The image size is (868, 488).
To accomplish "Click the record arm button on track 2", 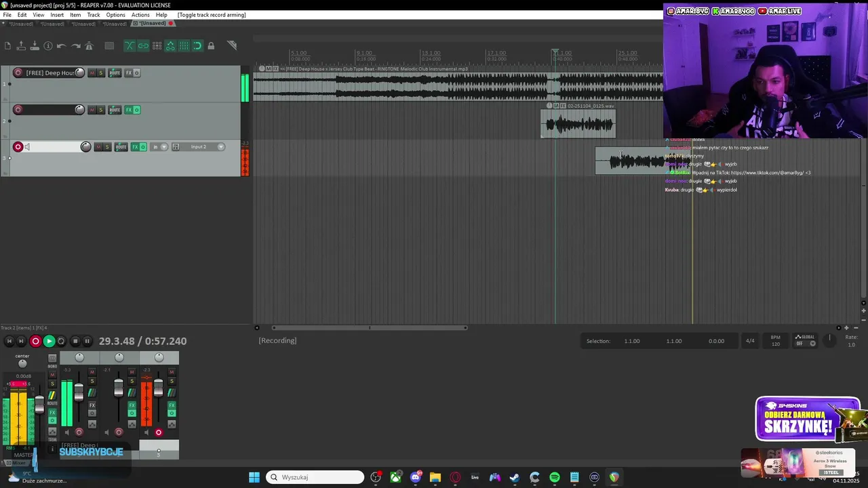I will [18, 110].
